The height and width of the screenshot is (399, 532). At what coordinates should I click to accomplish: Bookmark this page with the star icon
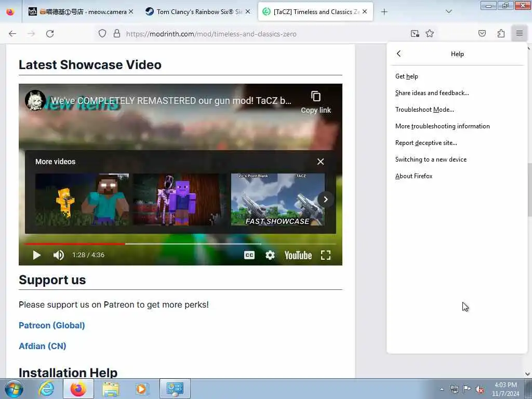pyautogui.click(x=430, y=33)
